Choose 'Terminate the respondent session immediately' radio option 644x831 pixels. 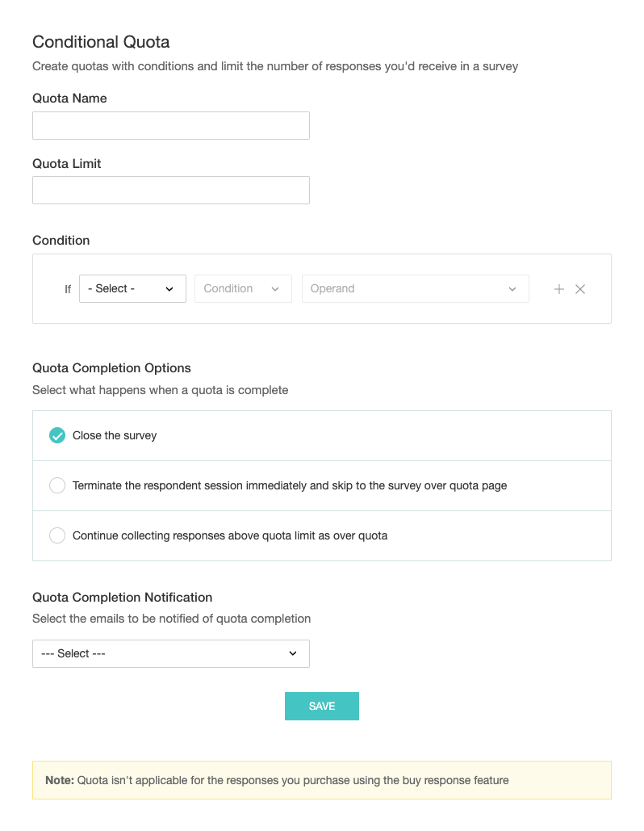pyautogui.click(x=57, y=485)
